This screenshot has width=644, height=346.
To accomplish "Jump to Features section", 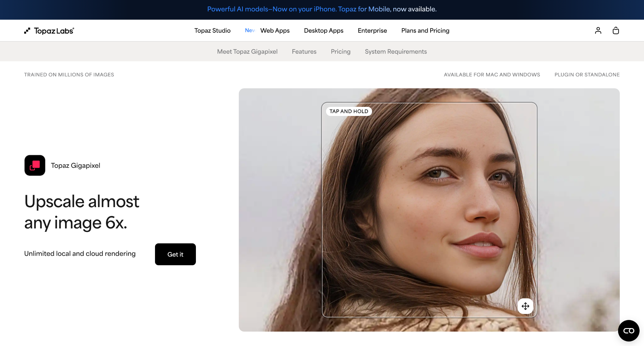I will [x=304, y=52].
